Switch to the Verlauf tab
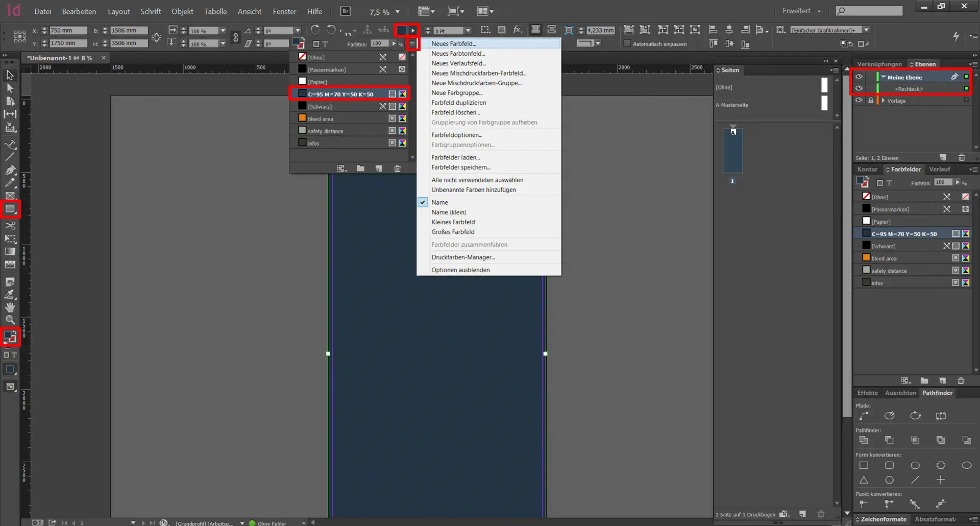980x526 pixels. click(x=939, y=170)
